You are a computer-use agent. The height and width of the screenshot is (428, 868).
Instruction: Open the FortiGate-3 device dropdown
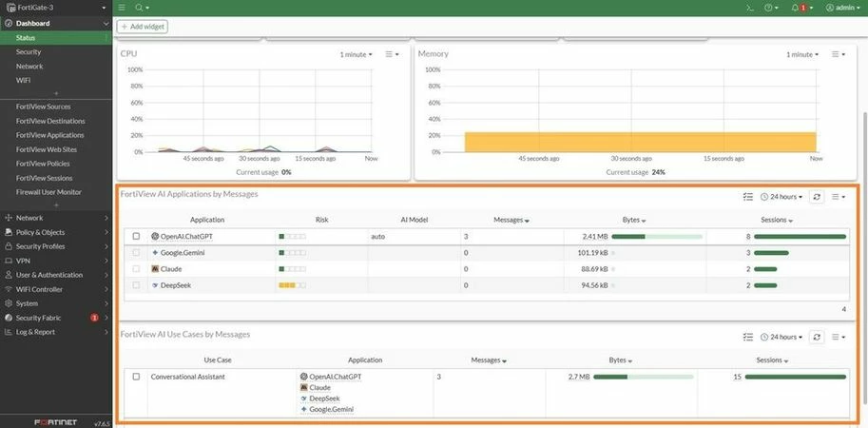click(56, 8)
